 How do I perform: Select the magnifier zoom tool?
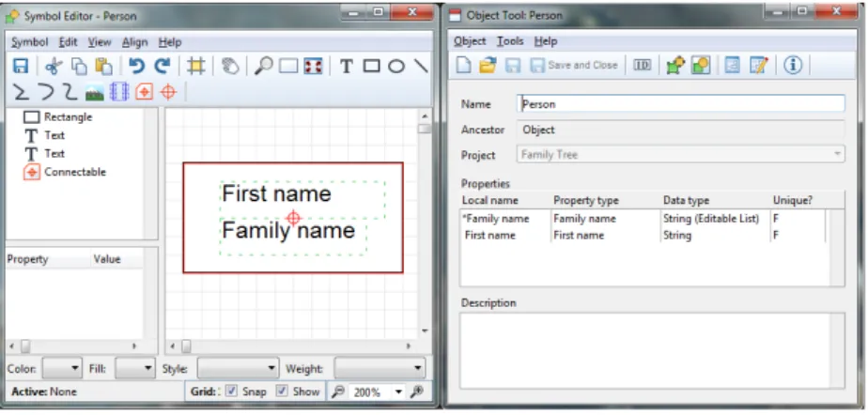pos(263,67)
